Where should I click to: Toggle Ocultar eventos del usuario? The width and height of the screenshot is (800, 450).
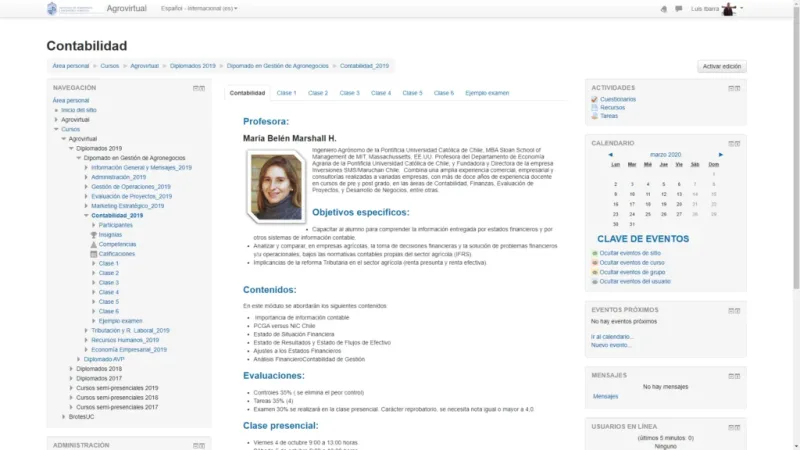click(x=635, y=282)
